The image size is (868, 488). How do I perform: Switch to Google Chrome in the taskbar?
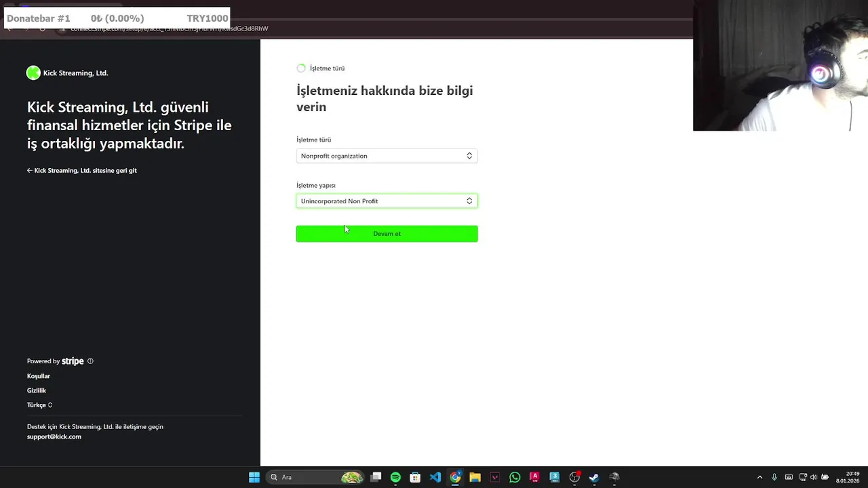tap(455, 477)
